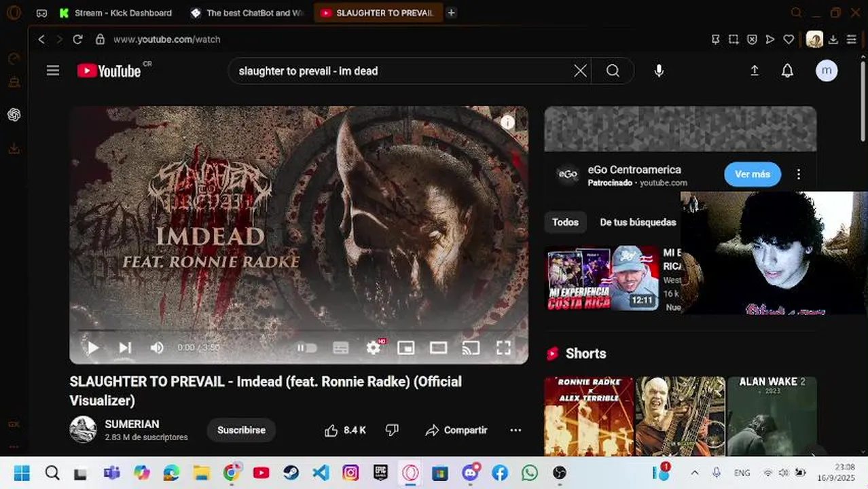Switch to Stream - Kick Dashboard tab

coord(115,13)
